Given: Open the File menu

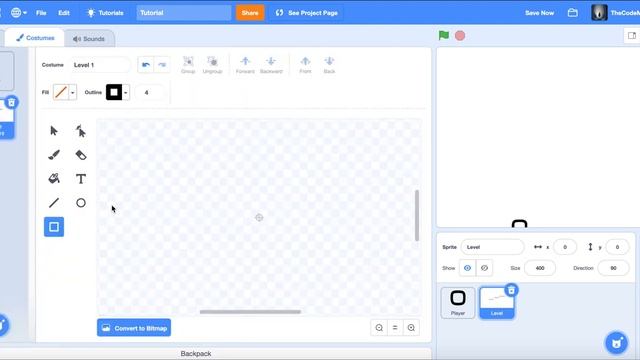Looking at the screenshot, I should pos(41,13).
